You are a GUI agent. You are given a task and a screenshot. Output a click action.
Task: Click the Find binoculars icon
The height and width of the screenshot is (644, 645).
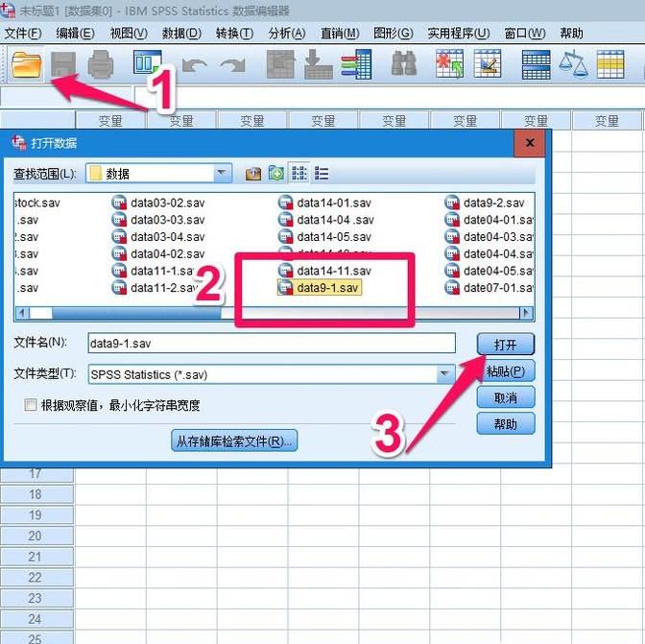403,63
